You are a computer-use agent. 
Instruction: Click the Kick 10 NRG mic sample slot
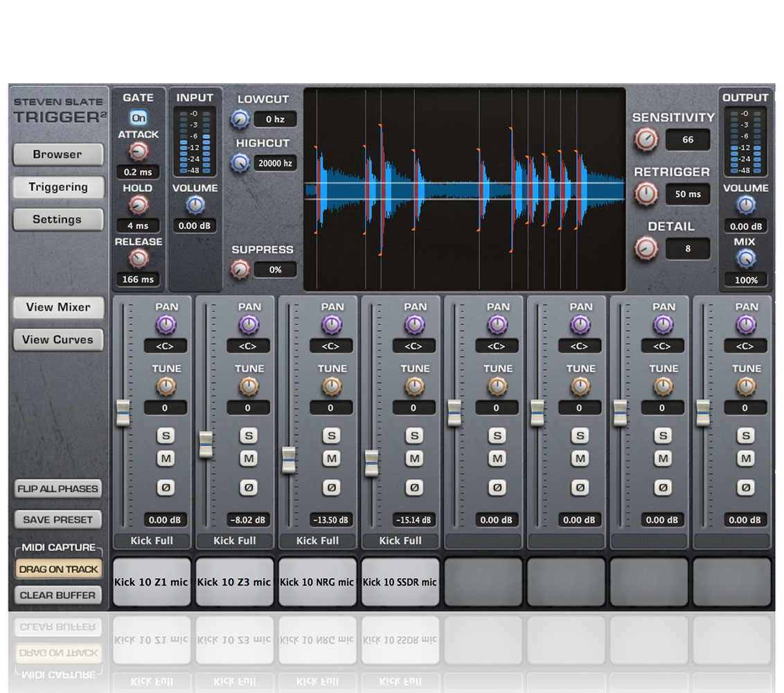click(317, 582)
